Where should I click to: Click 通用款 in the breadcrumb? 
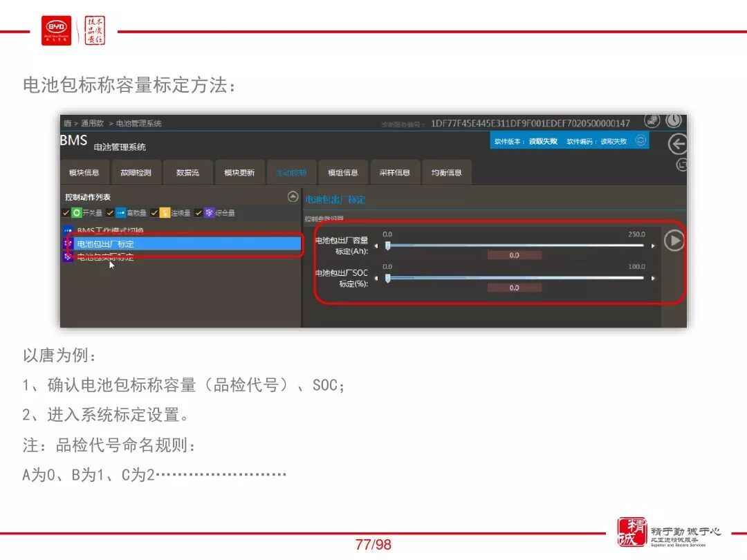point(92,123)
